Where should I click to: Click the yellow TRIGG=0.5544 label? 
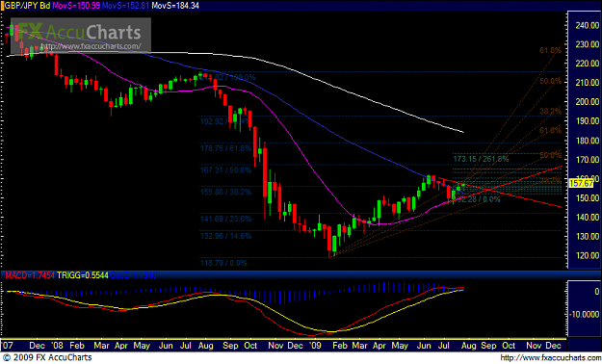point(83,275)
